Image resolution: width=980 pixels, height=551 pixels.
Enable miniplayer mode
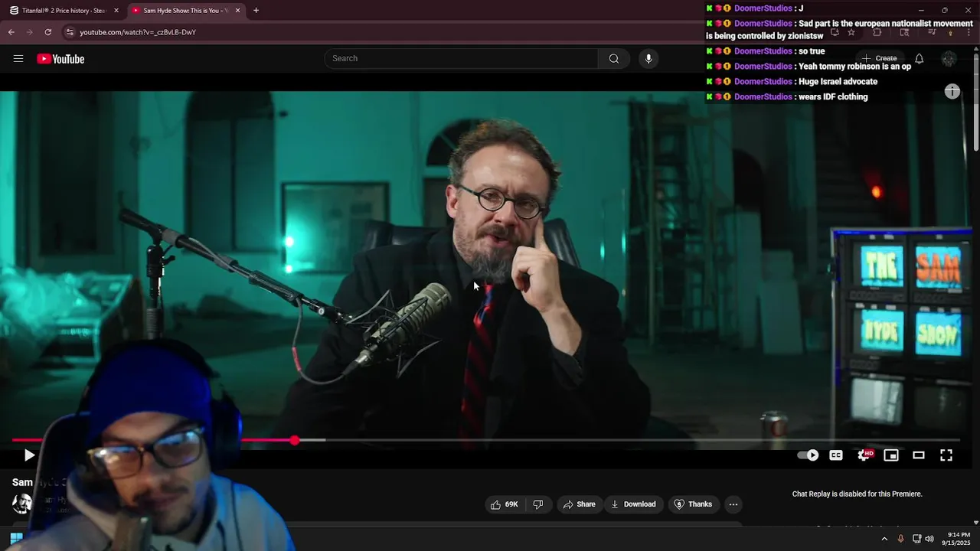pyautogui.click(x=891, y=455)
